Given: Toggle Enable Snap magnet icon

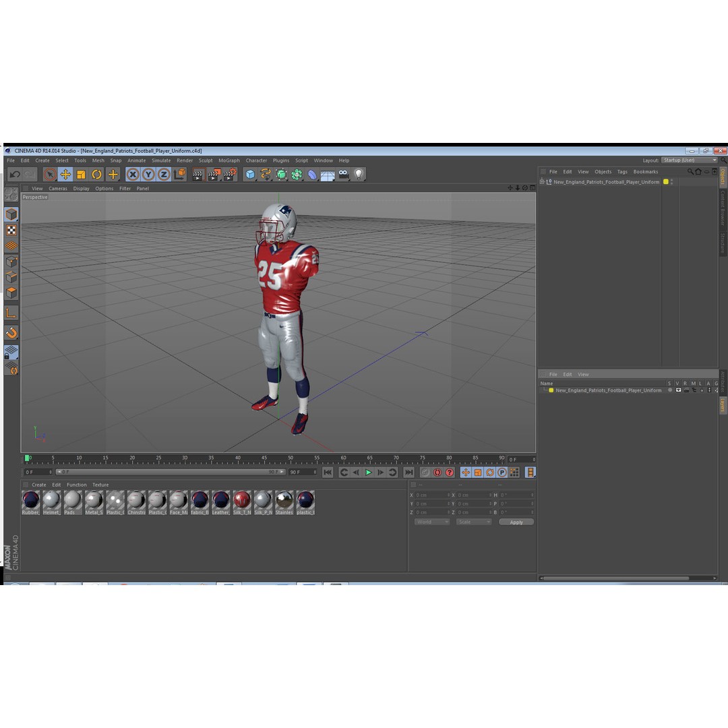Looking at the screenshot, I should 11,333.
